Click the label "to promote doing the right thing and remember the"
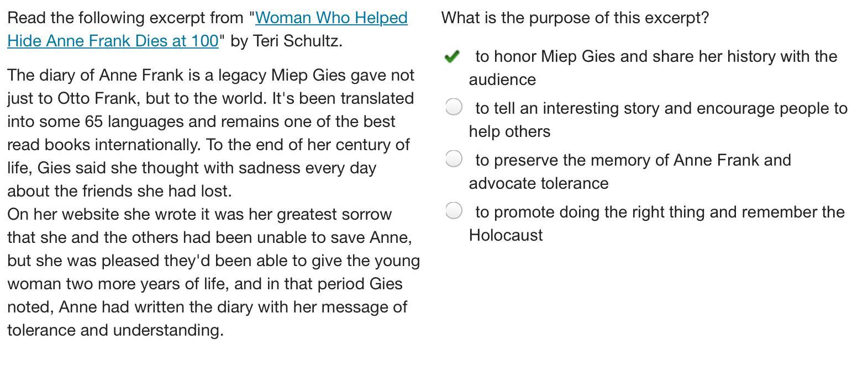The width and height of the screenshot is (868, 382). coord(660,212)
